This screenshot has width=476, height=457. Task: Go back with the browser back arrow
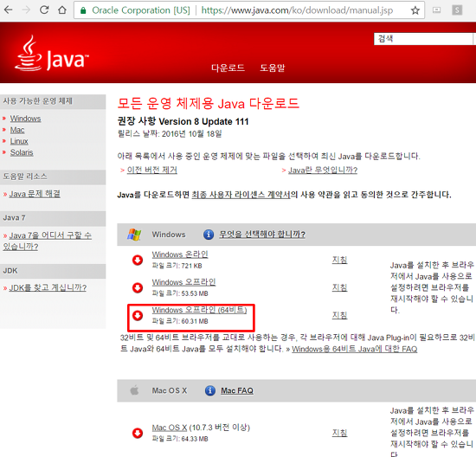(8, 10)
